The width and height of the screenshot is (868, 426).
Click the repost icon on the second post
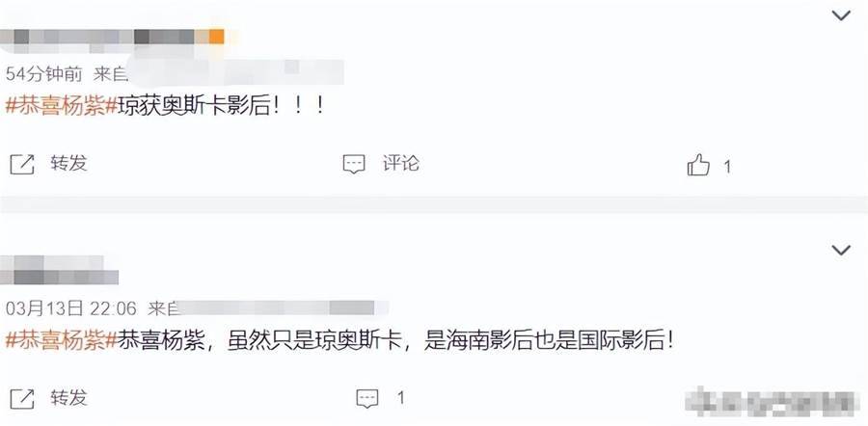click(x=22, y=399)
